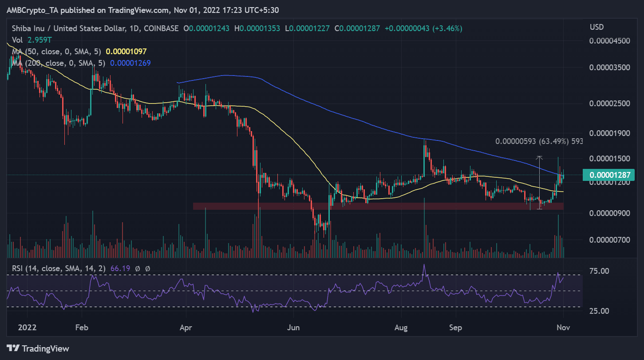Screen dimensions: 644x360
Task: Click the change value +0.00000043 (+3.46%)
Action: (x=424, y=28)
